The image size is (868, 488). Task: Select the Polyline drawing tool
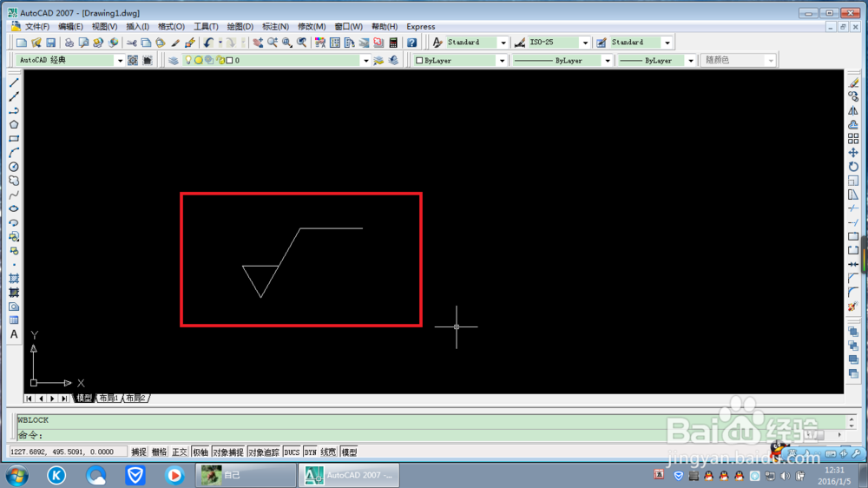point(14,111)
